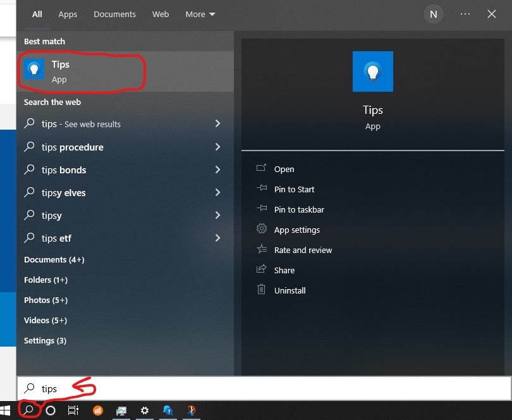Click the Open icon in actions list
Viewport: 512px width, 420px height.
[261, 168]
